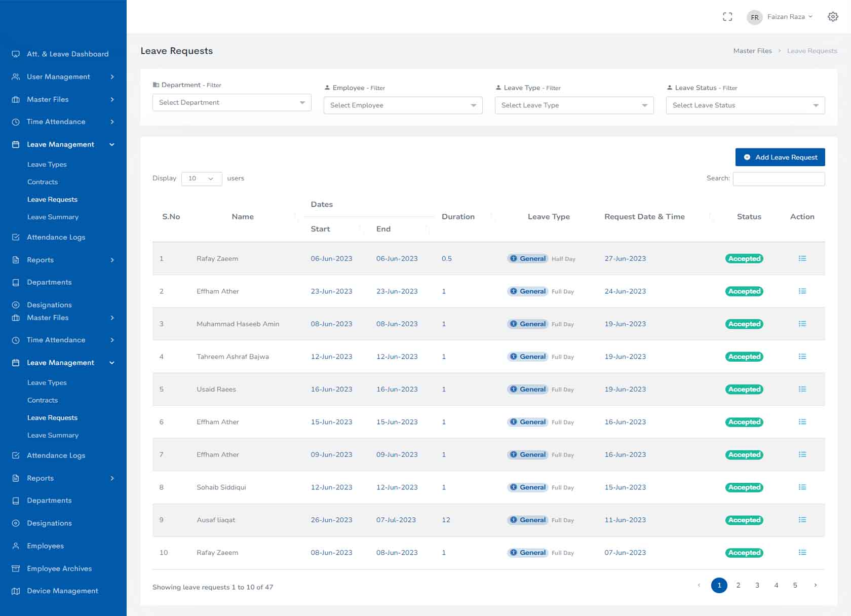Collapse the first Leave Management section
The width and height of the screenshot is (851, 616).
(63, 144)
